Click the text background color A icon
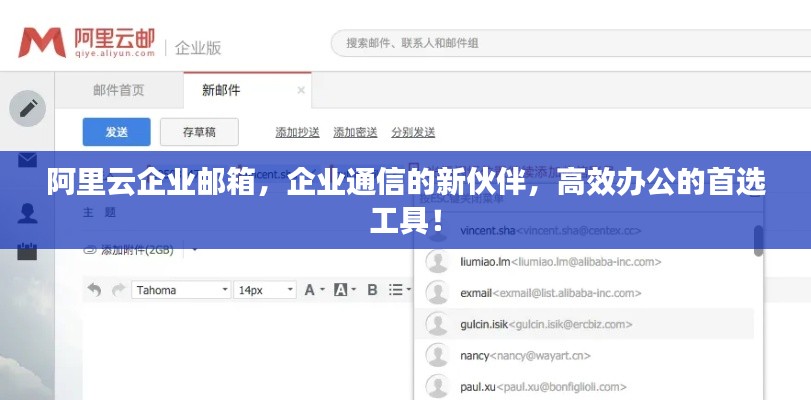Viewport: 811px width, 400px height. point(340,290)
